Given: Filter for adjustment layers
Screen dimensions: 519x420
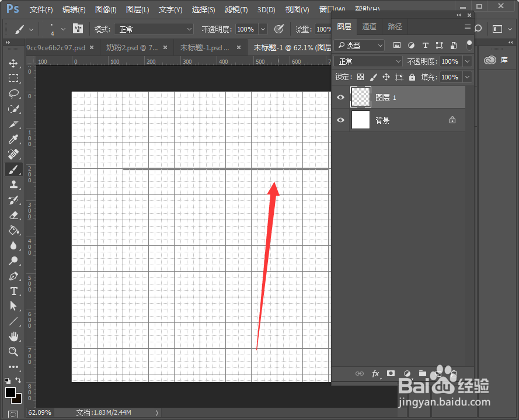Looking at the screenshot, I should pyautogui.click(x=411, y=45).
